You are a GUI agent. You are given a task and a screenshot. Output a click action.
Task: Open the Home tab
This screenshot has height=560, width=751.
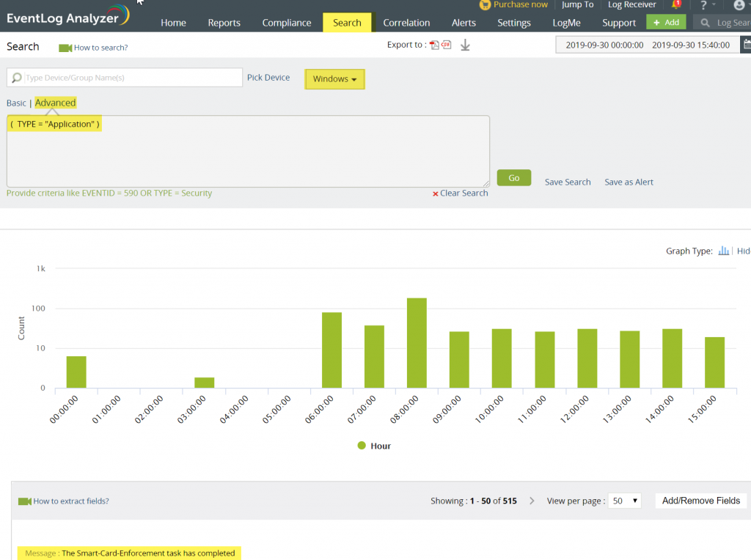173,23
